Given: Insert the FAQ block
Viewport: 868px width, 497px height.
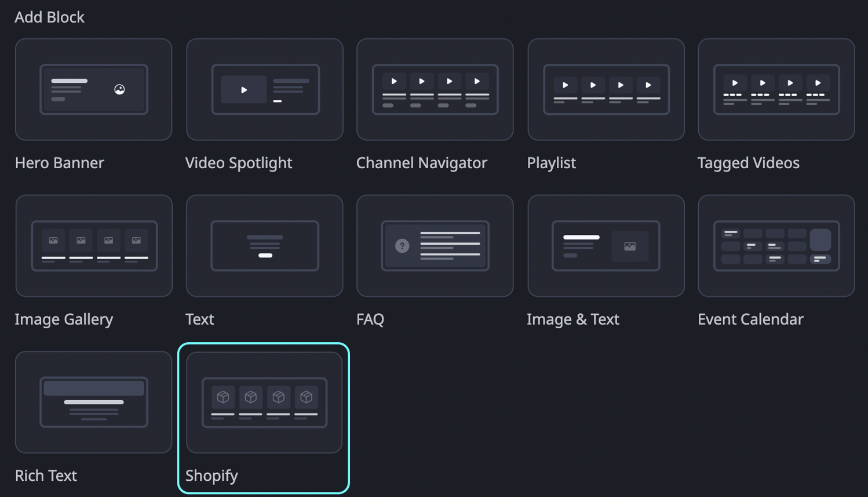Looking at the screenshot, I should pos(435,245).
